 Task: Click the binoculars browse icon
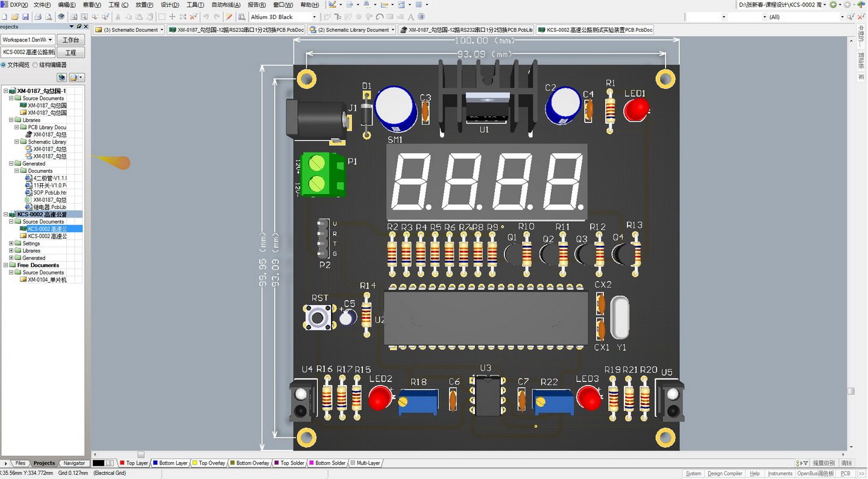(242, 17)
